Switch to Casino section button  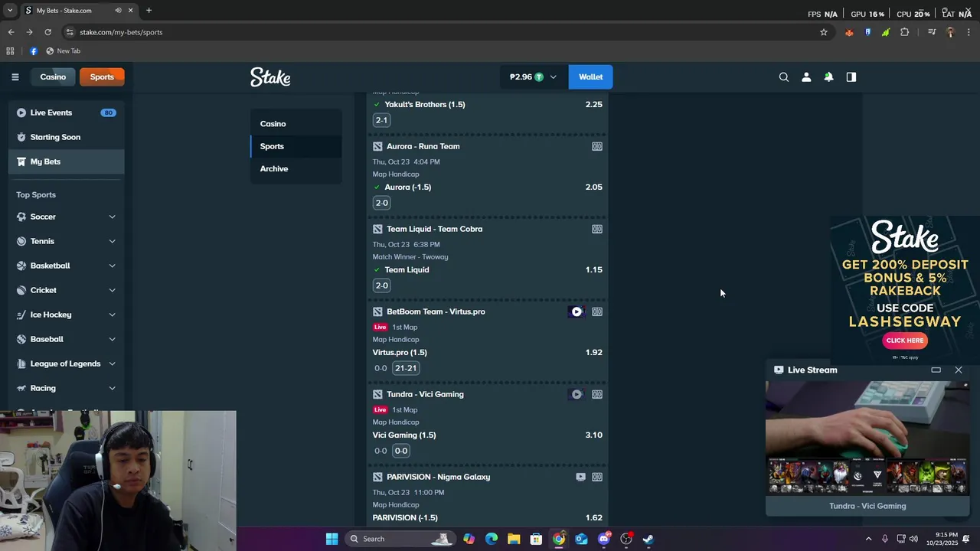coord(53,77)
